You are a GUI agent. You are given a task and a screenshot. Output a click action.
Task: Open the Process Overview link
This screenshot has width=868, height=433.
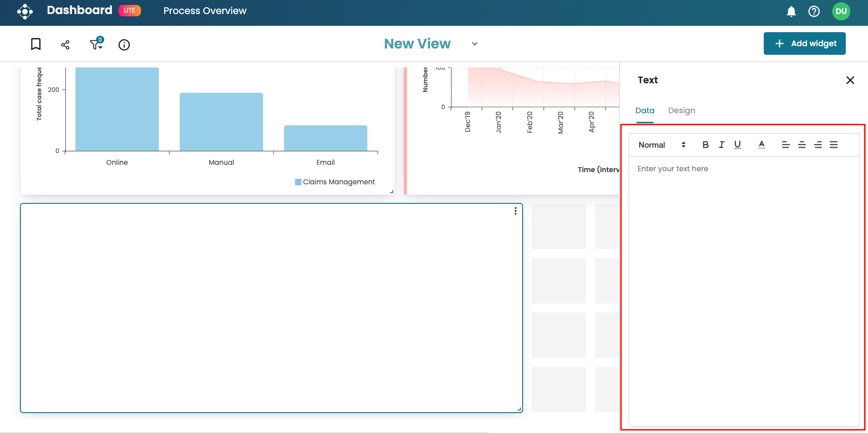(205, 11)
